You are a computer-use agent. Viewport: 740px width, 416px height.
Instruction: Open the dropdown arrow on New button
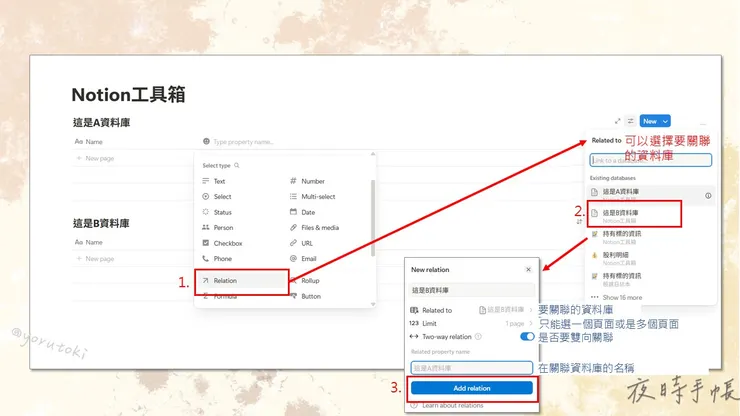click(665, 121)
